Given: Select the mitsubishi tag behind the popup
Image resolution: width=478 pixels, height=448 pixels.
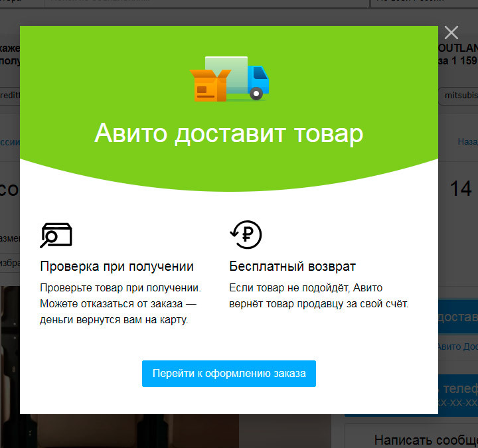Looking at the screenshot, I should (x=459, y=95).
